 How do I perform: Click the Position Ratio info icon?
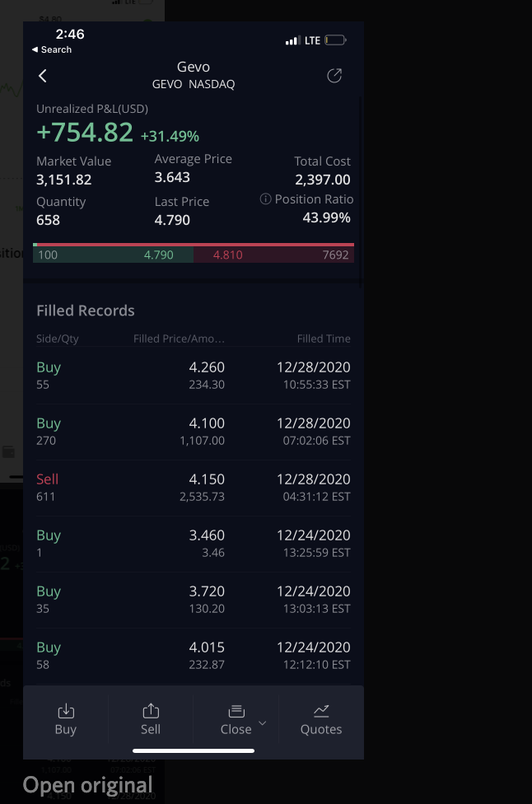click(x=265, y=199)
